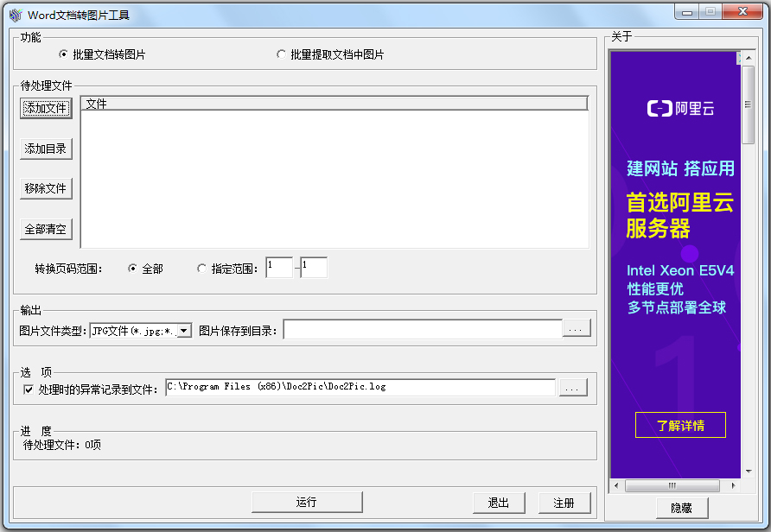Exit the tool via the 退出 button
Image resolution: width=771 pixels, height=532 pixels.
[499, 503]
